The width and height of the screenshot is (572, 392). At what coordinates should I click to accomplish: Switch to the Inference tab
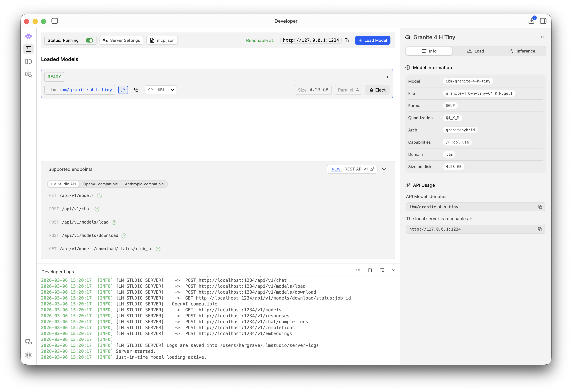coord(522,51)
